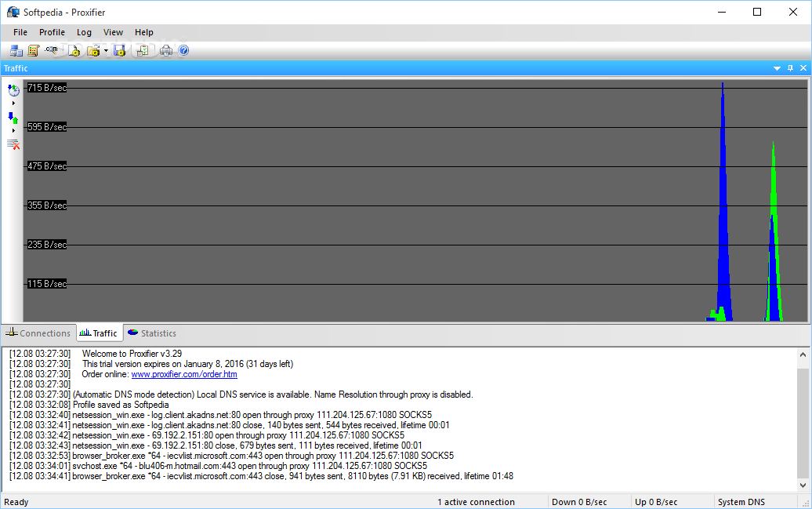Open the www.proxifier.com/order.htm link
Viewport: 812px width, 509px height.
(184, 374)
